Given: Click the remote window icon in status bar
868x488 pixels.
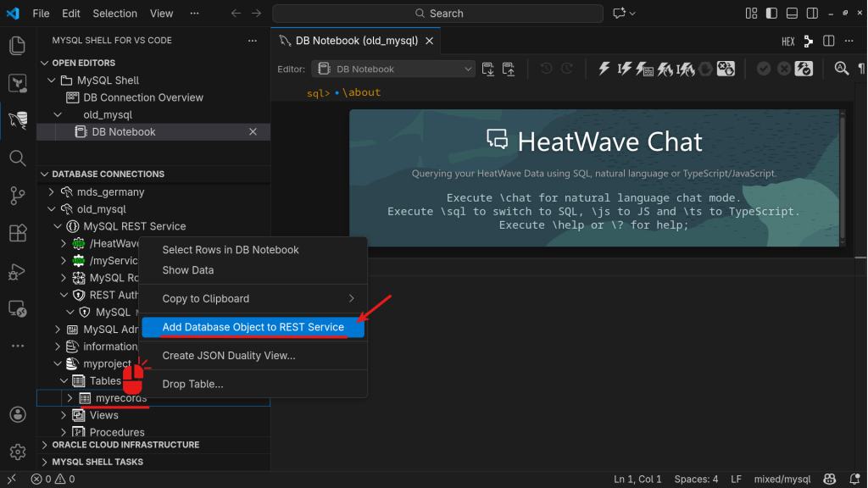Looking at the screenshot, I should [x=12, y=480].
